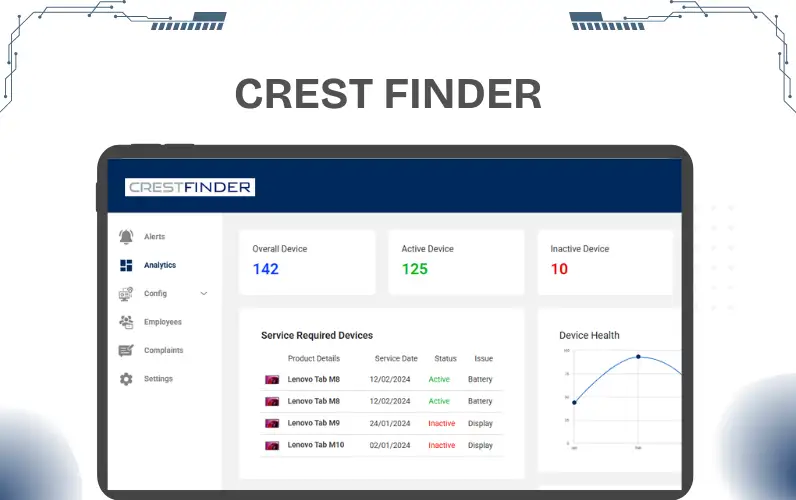This screenshot has height=500, width=796.
Task: Click the inactive device count 10
Action: tap(559, 269)
